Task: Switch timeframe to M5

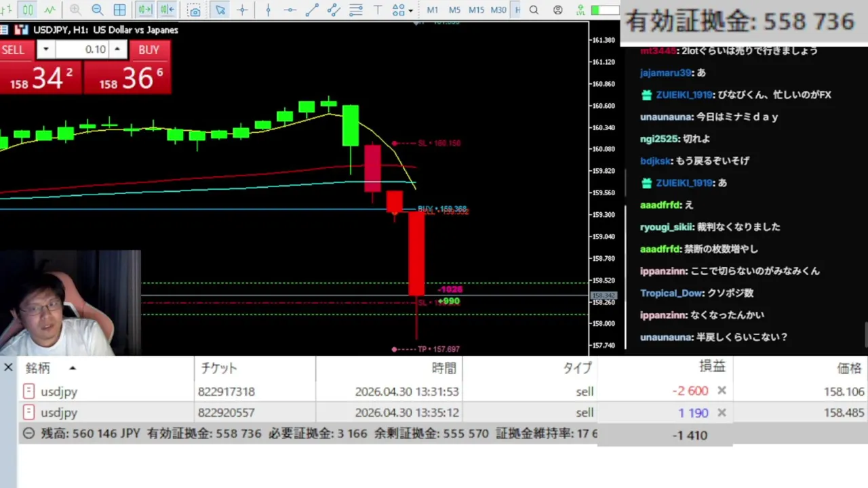Action: pos(454,10)
